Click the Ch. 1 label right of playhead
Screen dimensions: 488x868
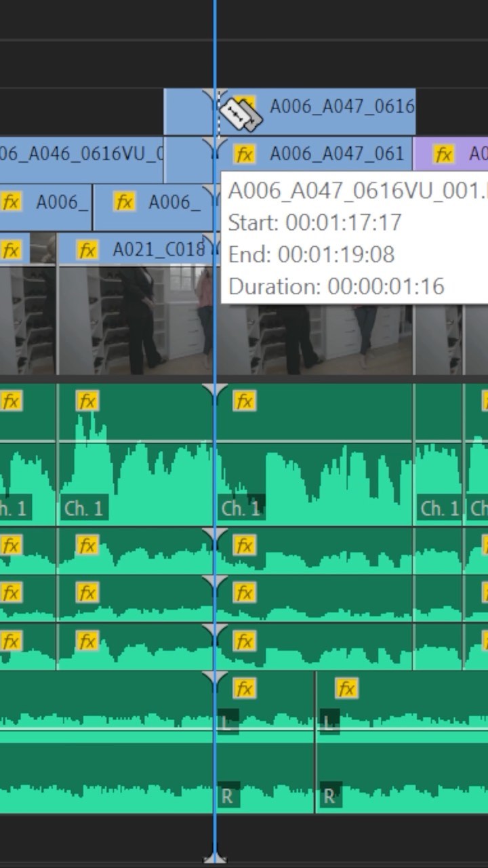241,508
